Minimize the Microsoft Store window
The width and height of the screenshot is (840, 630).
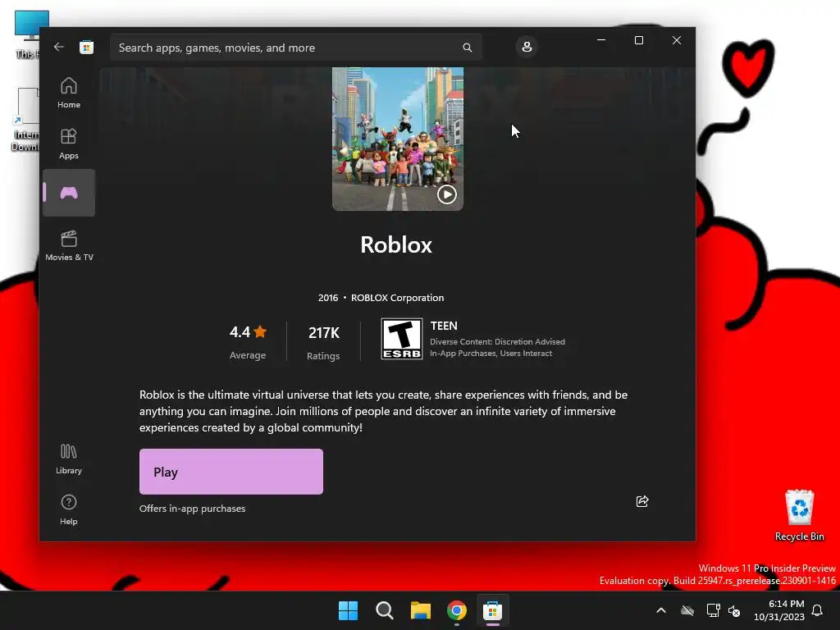[x=601, y=40]
